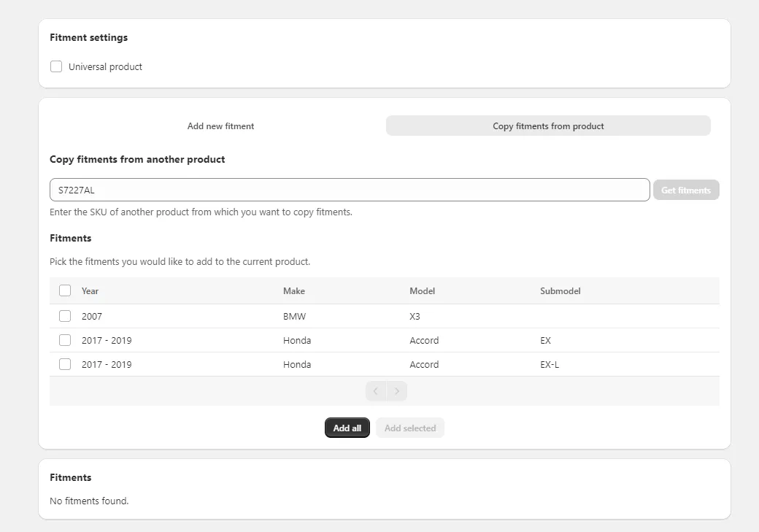Enable the Universal product checkbox
This screenshot has height=532, width=759.
[x=56, y=66]
